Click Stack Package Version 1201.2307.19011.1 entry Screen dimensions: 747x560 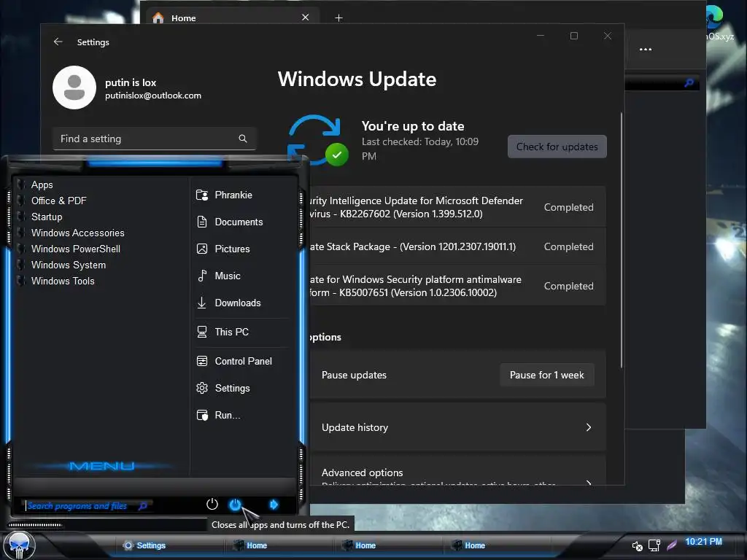[457, 246]
